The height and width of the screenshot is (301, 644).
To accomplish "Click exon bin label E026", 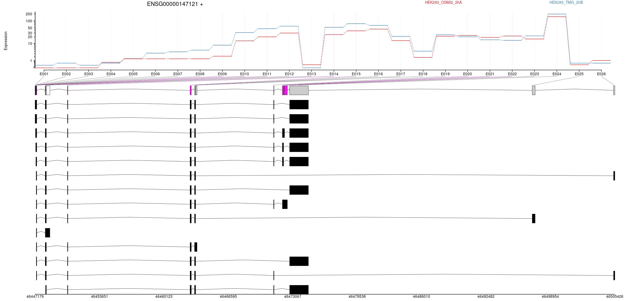I will [x=601, y=74].
